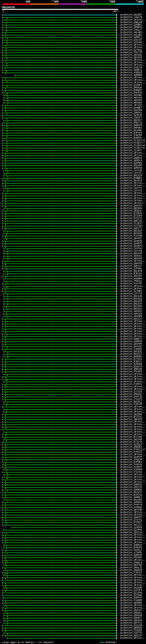This screenshot has height=644, width=146.
Task: Open hit UniRef100_P24798
Action: coord(131,236)
